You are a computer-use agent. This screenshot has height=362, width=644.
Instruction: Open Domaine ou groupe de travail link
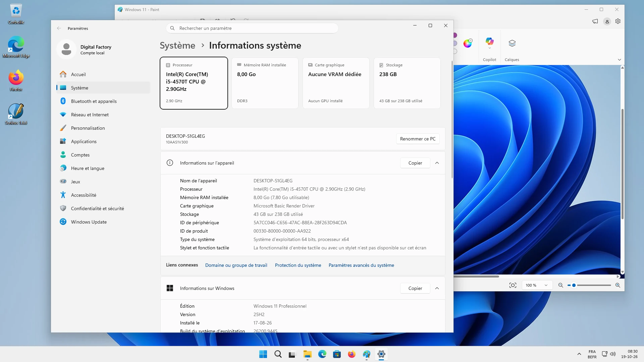236,265
